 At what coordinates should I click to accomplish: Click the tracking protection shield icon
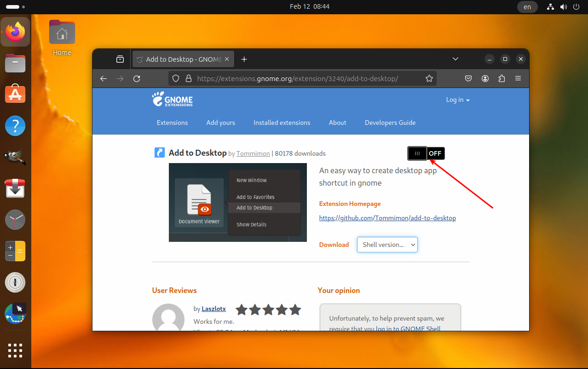tap(176, 78)
